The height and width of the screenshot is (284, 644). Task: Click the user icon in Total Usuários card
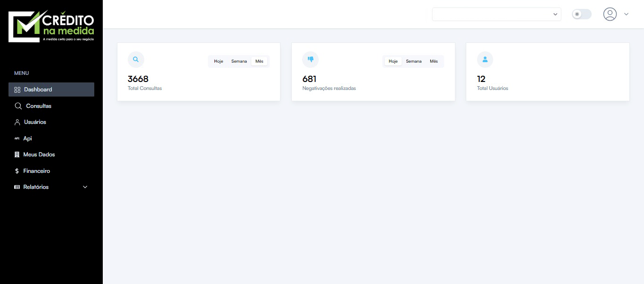[485, 59]
